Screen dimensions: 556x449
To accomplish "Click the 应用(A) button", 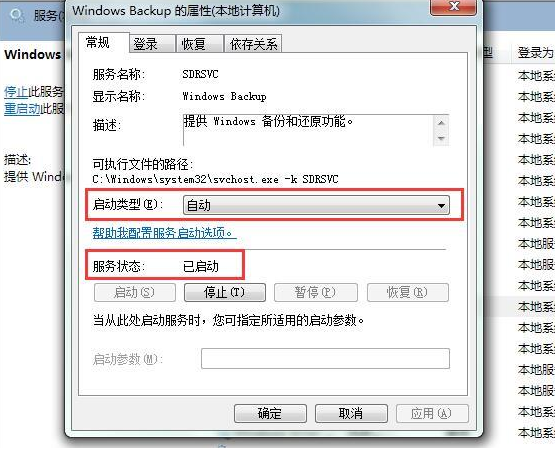I will click(432, 414).
